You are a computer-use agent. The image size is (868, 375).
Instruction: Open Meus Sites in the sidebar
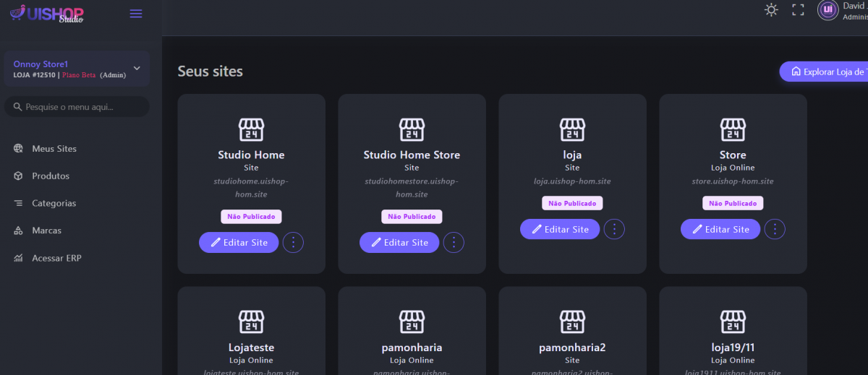click(54, 149)
